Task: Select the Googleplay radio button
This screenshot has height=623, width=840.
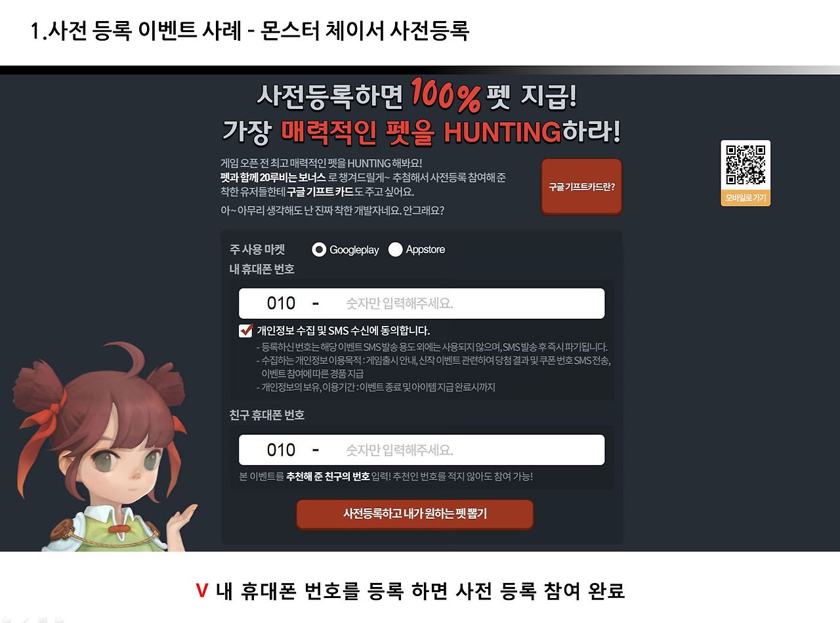Action: coord(319,250)
